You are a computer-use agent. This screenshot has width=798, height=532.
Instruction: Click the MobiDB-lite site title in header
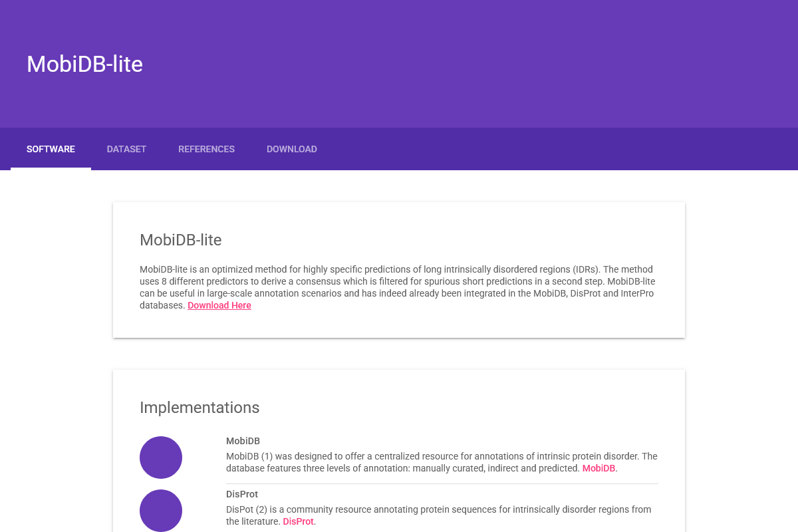click(84, 64)
